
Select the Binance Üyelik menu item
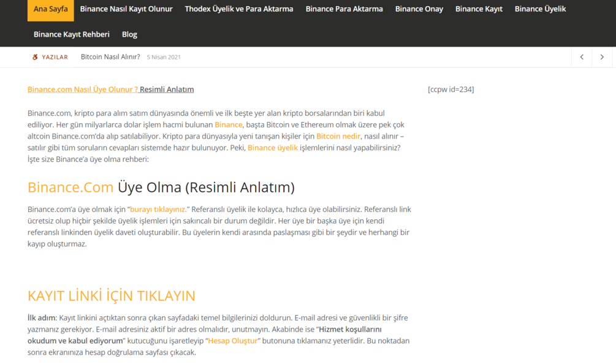click(540, 9)
